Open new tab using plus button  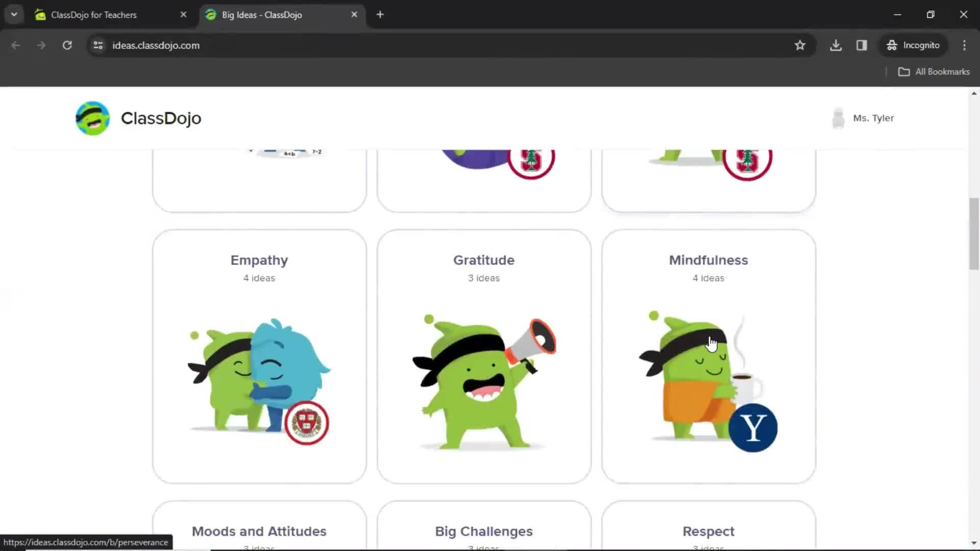pyautogui.click(x=380, y=15)
